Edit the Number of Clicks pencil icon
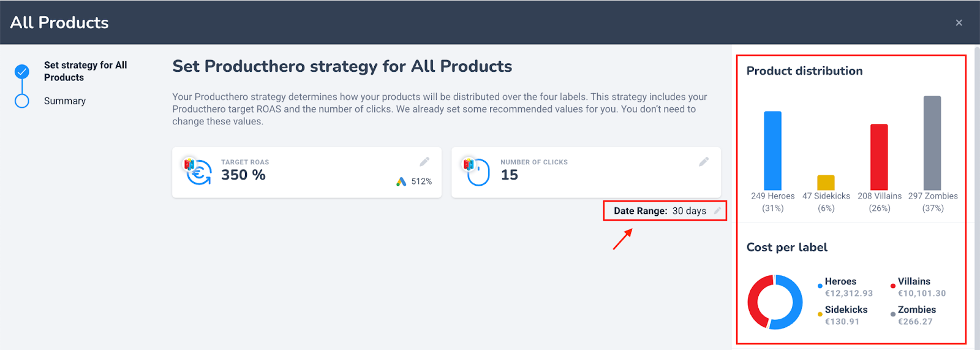 point(704,162)
